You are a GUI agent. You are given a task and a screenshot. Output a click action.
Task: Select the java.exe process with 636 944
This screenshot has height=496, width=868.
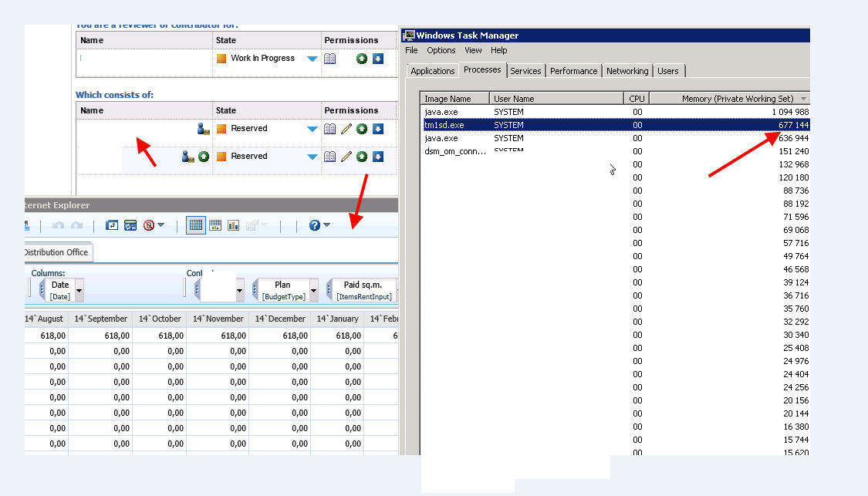pyautogui.click(x=616, y=138)
